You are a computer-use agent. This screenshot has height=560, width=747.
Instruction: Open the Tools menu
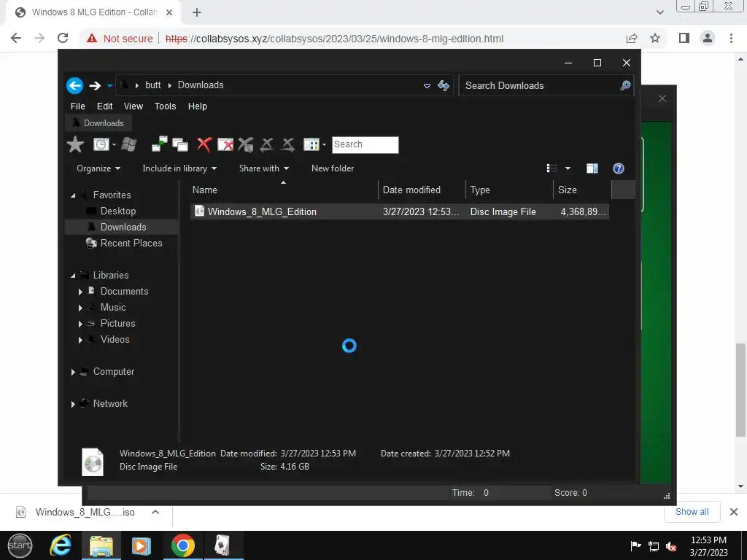[x=166, y=106]
